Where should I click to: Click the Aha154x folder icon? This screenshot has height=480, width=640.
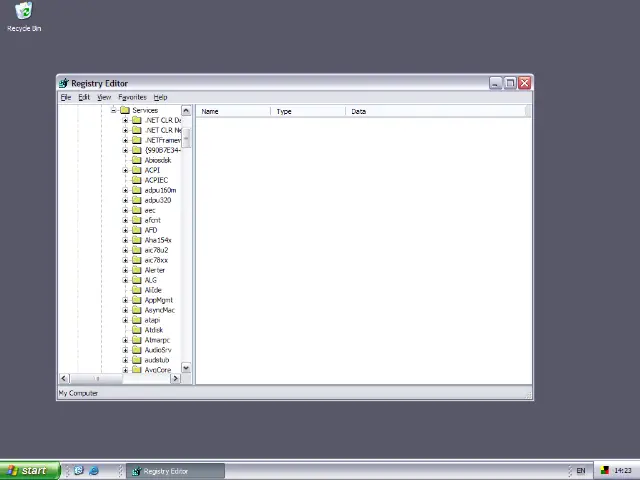pyautogui.click(x=137, y=240)
